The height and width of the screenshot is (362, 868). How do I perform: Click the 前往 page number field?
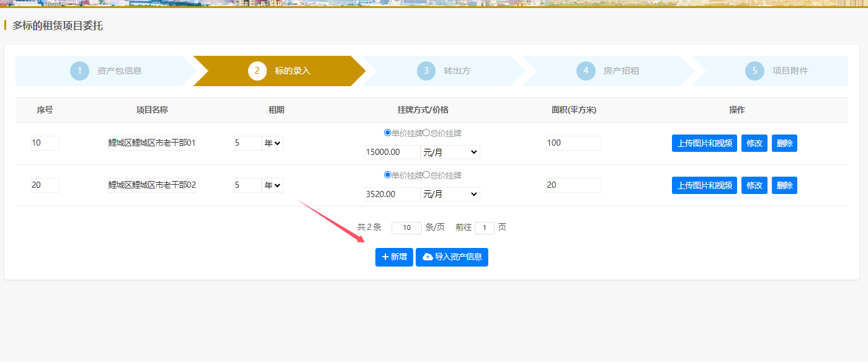point(485,227)
